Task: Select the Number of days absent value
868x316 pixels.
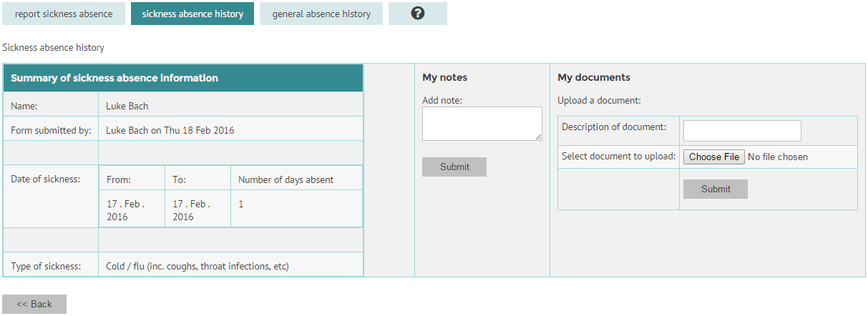Action: tap(241, 204)
